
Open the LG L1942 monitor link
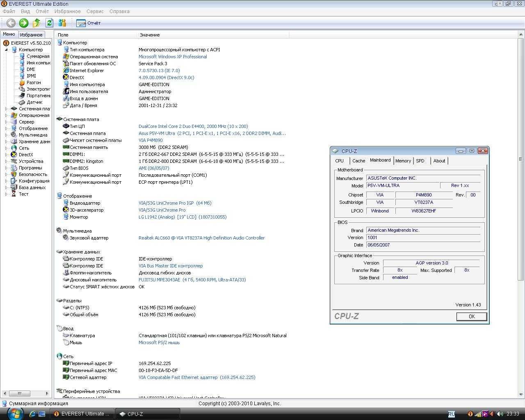[183, 217]
